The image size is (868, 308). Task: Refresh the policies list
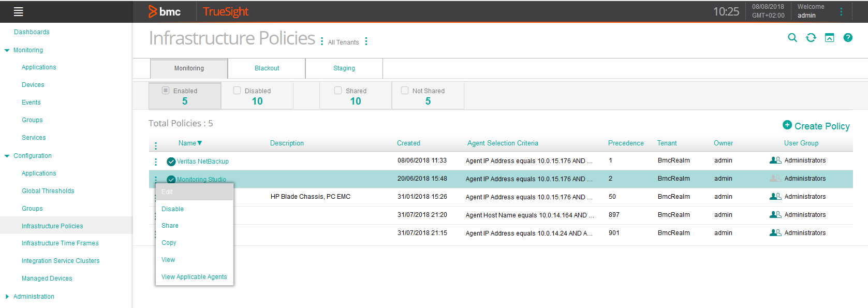tap(811, 38)
